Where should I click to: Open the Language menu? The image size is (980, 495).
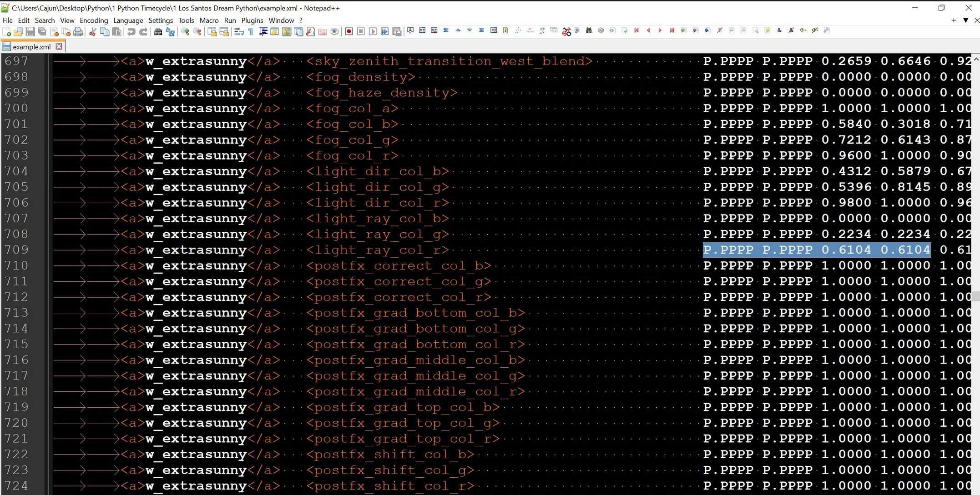click(128, 20)
